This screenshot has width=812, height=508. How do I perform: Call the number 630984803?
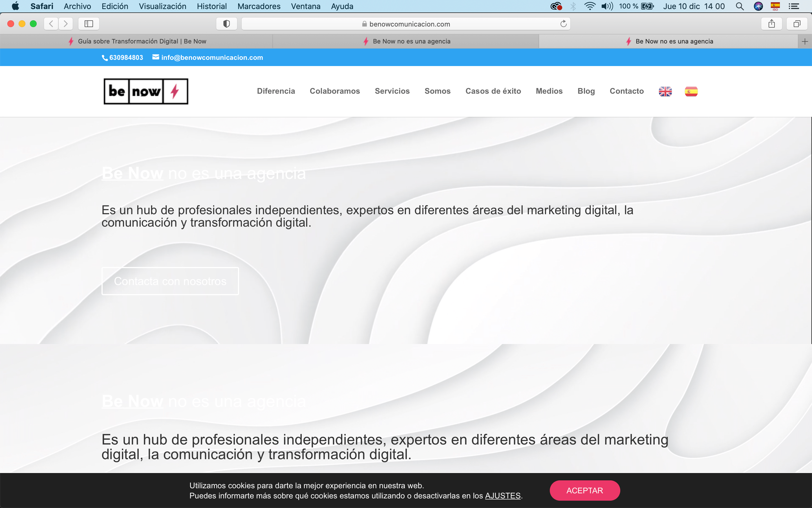click(x=126, y=58)
